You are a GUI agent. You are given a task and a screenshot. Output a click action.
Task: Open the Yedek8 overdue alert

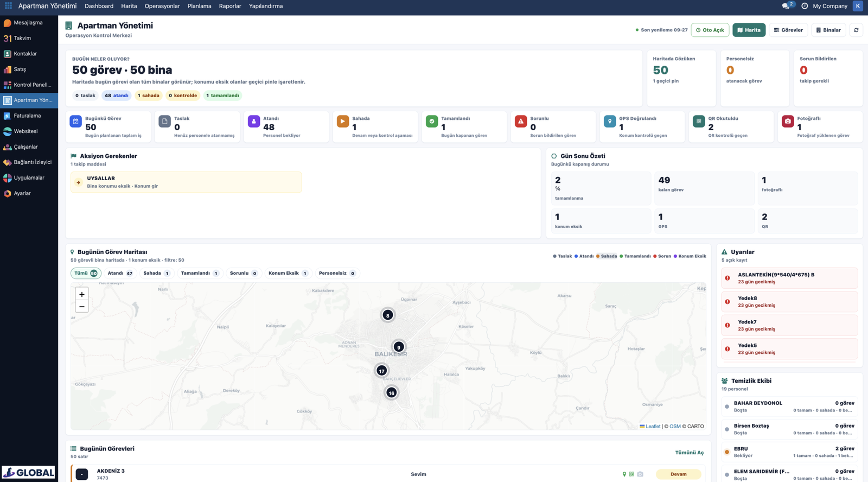point(789,302)
